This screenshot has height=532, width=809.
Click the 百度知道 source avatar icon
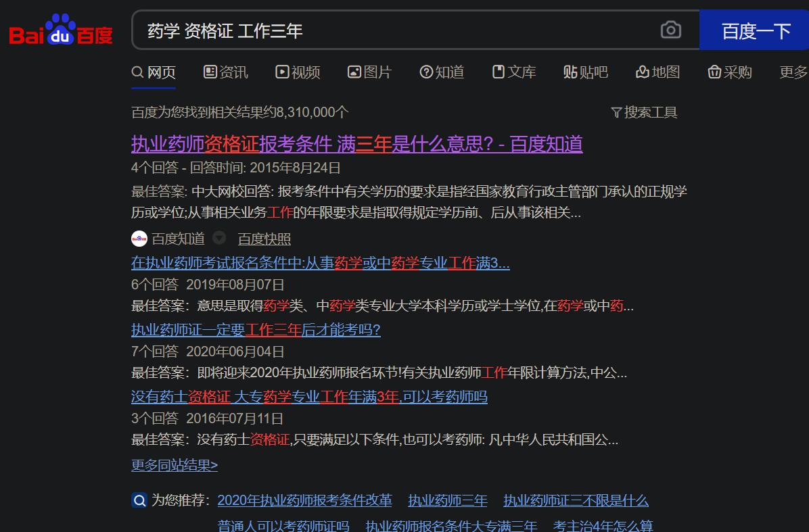click(139, 239)
